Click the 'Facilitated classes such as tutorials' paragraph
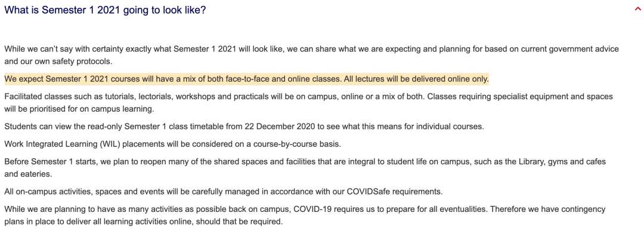644x231 pixels. (308, 103)
